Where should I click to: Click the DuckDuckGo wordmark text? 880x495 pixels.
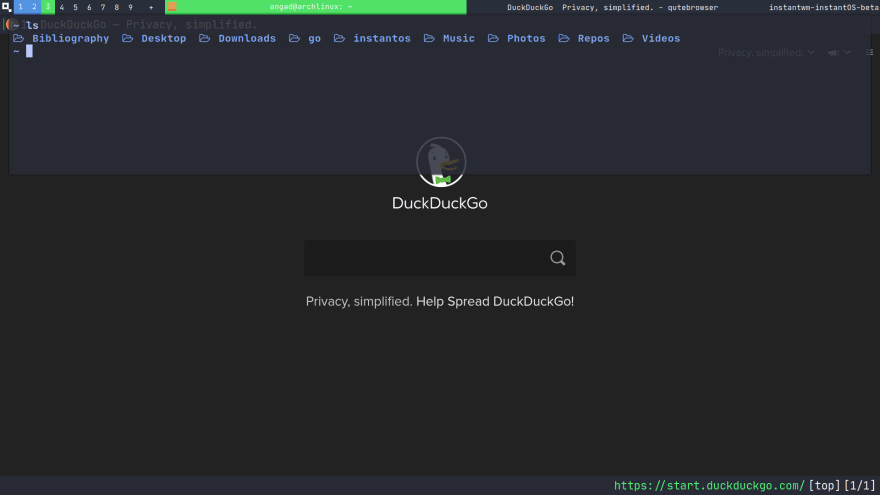(439, 203)
